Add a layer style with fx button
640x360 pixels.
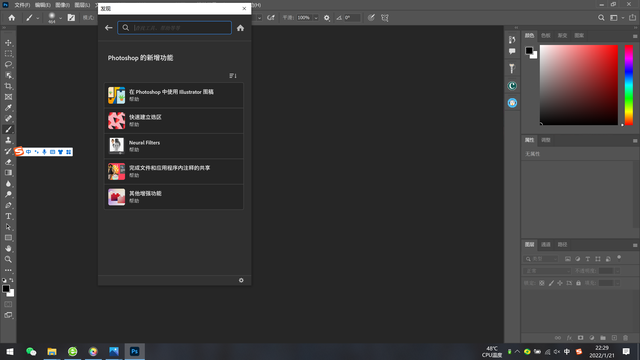(x=569, y=338)
